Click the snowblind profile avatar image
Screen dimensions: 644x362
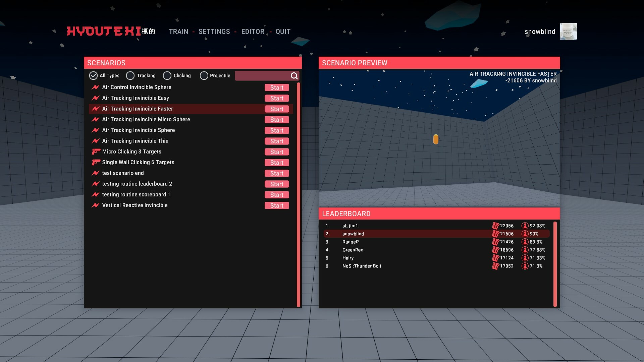[569, 31]
